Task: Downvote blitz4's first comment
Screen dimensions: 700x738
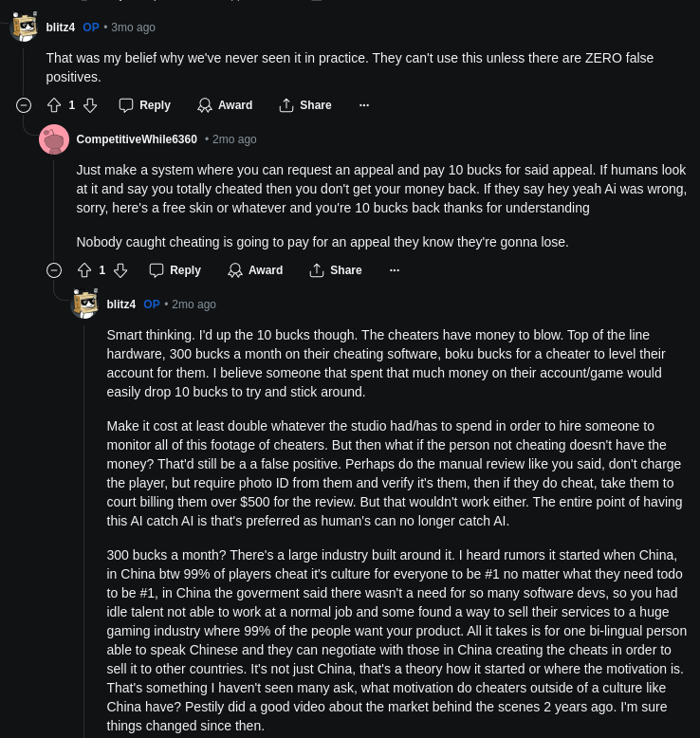Action: pyautogui.click(x=90, y=105)
